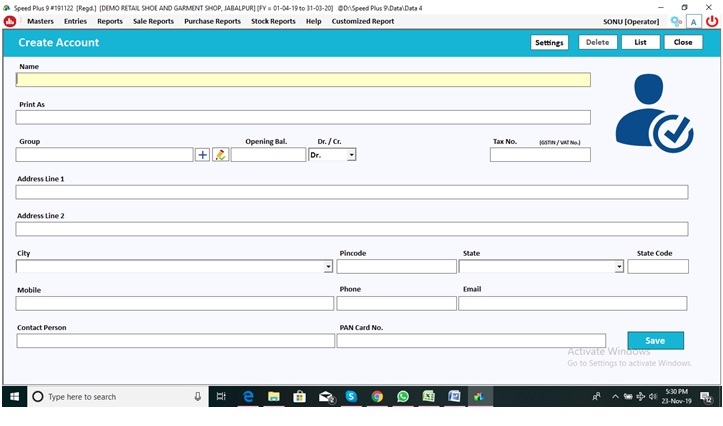The width and height of the screenshot is (723, 426).
Task: Focus the yellow Name field
Action: [x=303, y=80]
